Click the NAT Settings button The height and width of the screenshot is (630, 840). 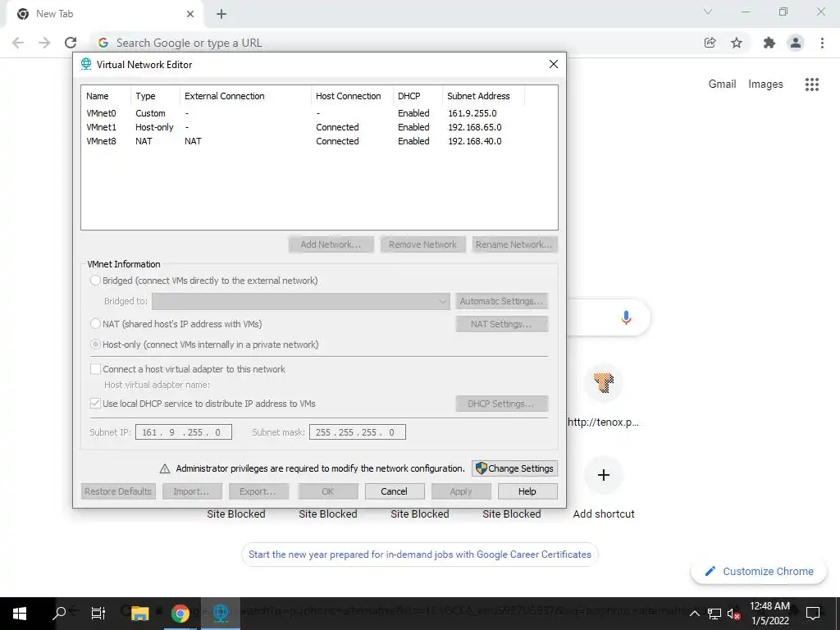click(x=501, y=324)
